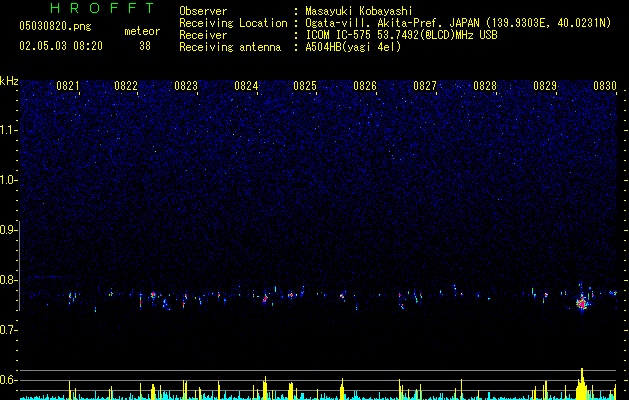Click the 1.0 kHz axis label
Viewport: 629px width, 400px height.
click(x=9, y=180)
